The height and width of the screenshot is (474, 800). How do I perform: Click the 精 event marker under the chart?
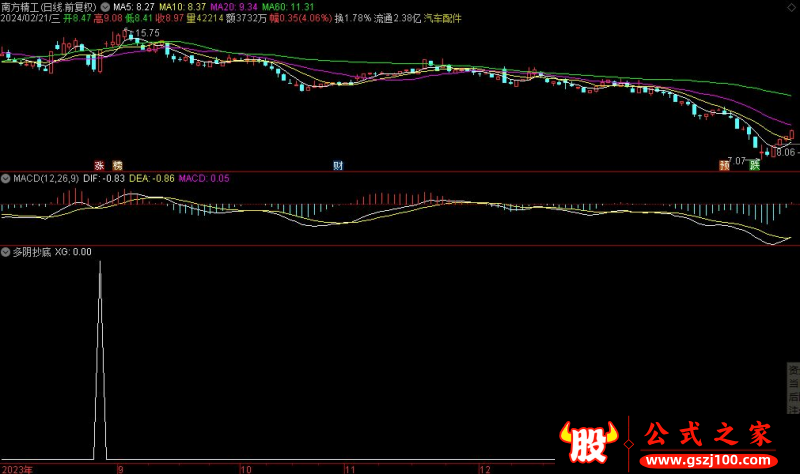117,165
